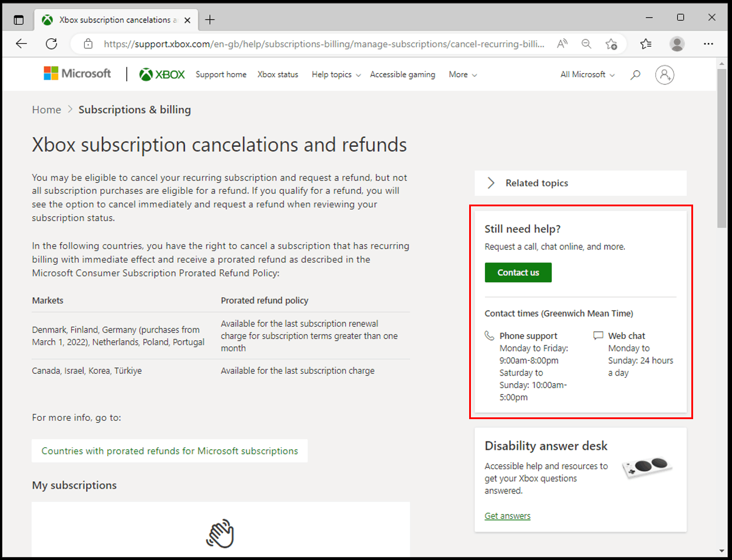732x560 pixels.
Task: Click the browser back arrow
Action: pos(22,44)
